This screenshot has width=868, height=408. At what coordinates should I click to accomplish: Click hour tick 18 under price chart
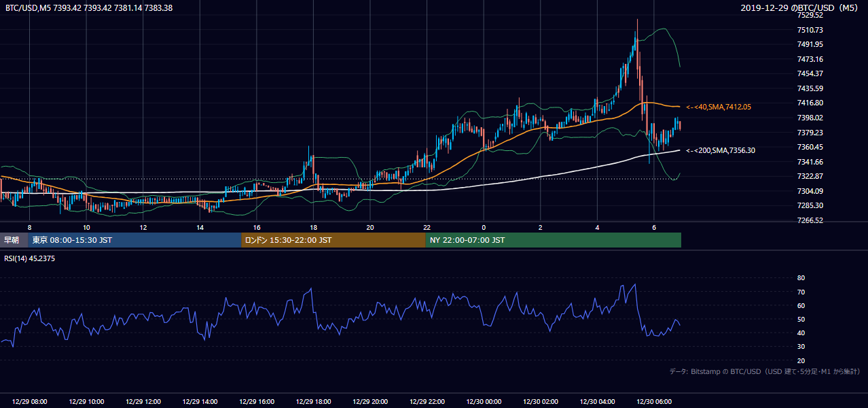pyautogui.click(x=313, y=227)
